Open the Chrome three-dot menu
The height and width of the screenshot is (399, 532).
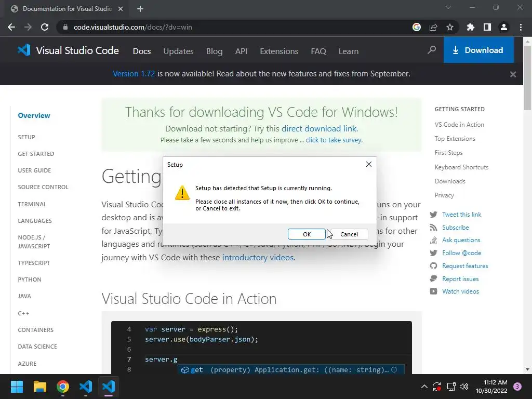(x=521, y=27)
